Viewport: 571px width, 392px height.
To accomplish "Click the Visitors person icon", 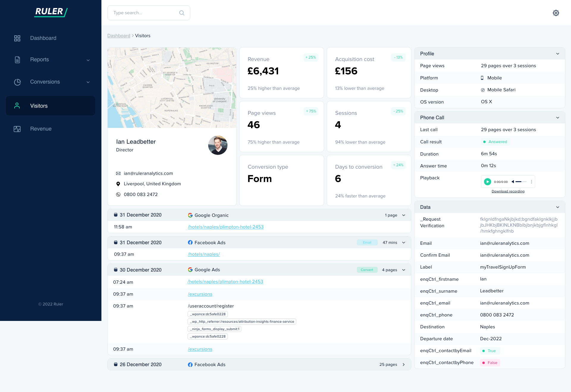I will click(x=17, y=106).
